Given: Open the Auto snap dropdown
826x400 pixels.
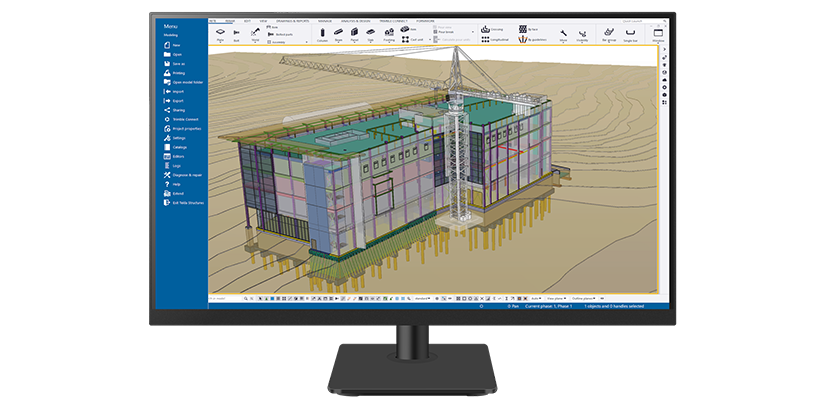Looking at the screenshot, I should coord(536,299).
